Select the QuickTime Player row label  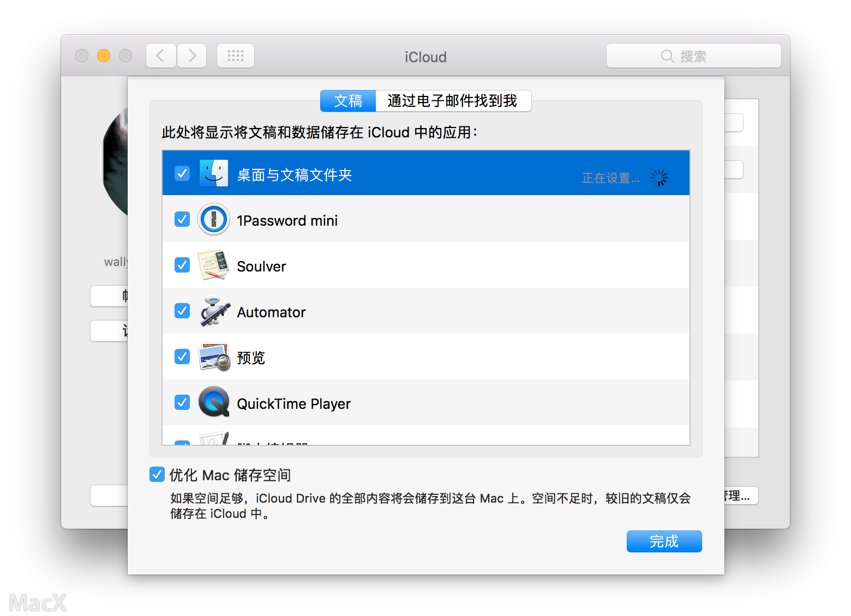pyautogui.click(x=293, y=404)
